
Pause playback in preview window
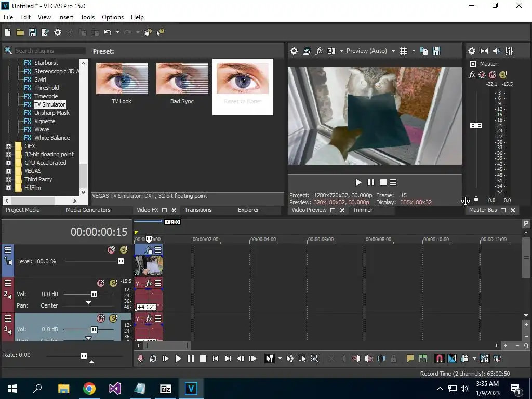371,182
